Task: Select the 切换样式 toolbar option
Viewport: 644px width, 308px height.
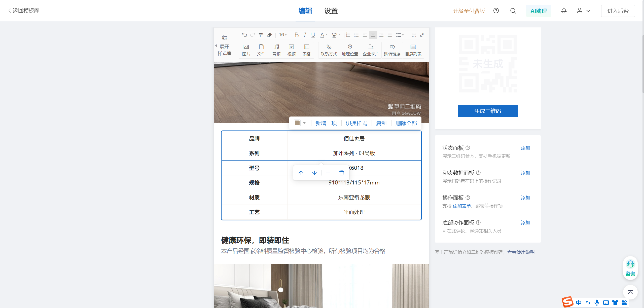Action: point(356,123)
